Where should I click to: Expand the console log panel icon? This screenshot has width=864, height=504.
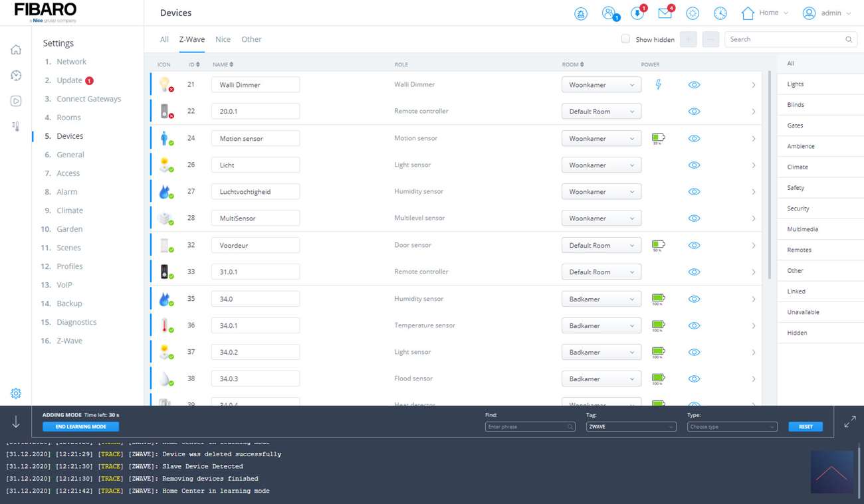(849, 422)
